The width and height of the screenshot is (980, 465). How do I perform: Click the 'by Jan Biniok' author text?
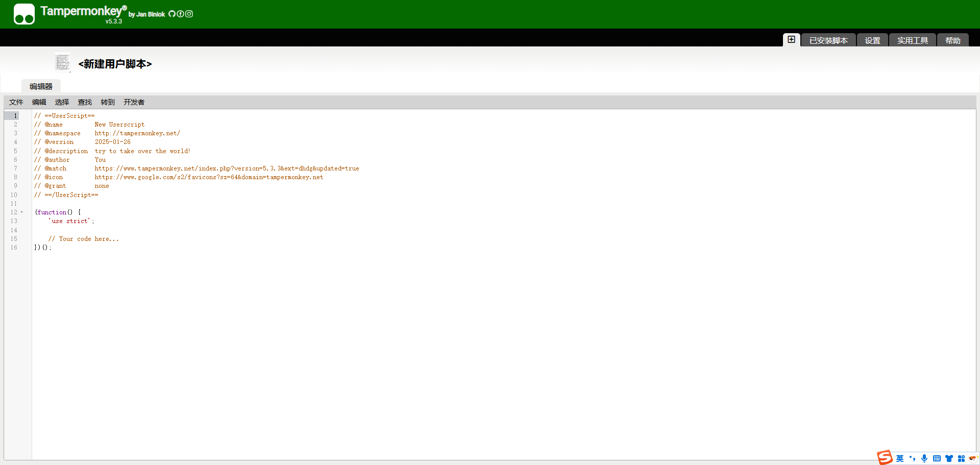click(147, 14)
